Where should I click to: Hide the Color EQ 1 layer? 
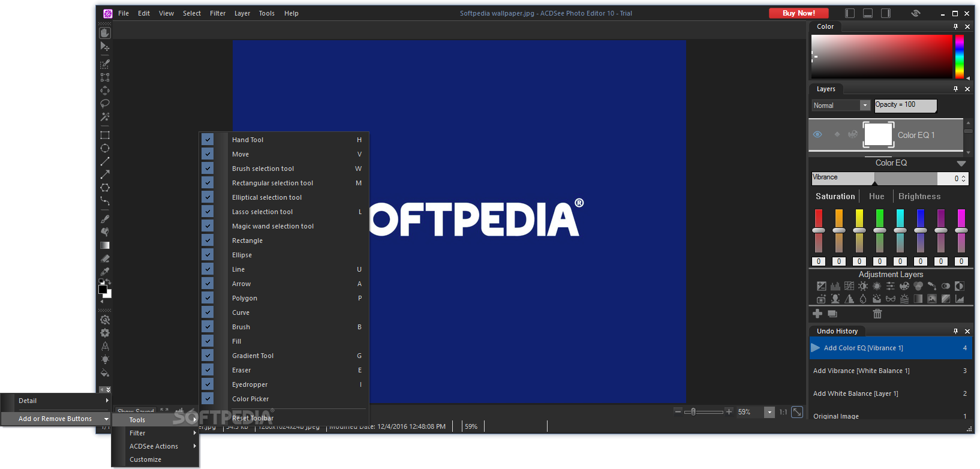tap(817, 134)
